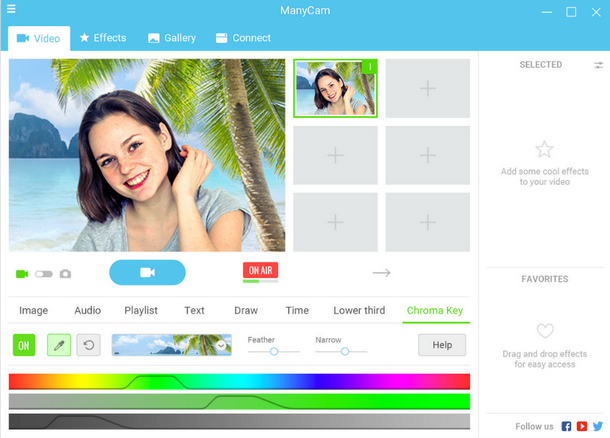This screenshot has width=610, height=438.
Task: Toggle the ON AIR broadcast button
Action: [261, 270]
